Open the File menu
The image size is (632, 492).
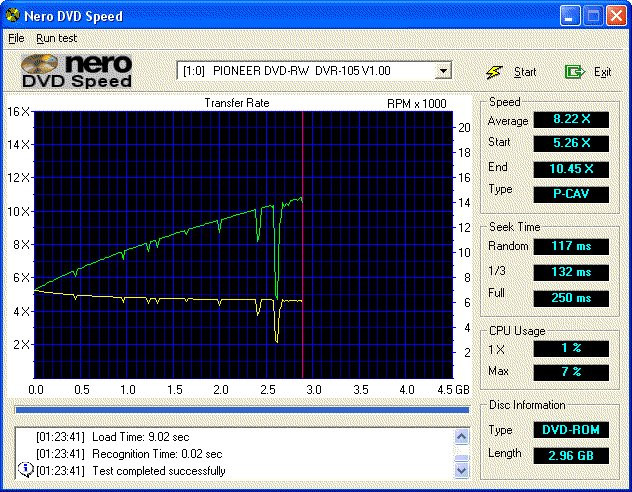[16, 38]
